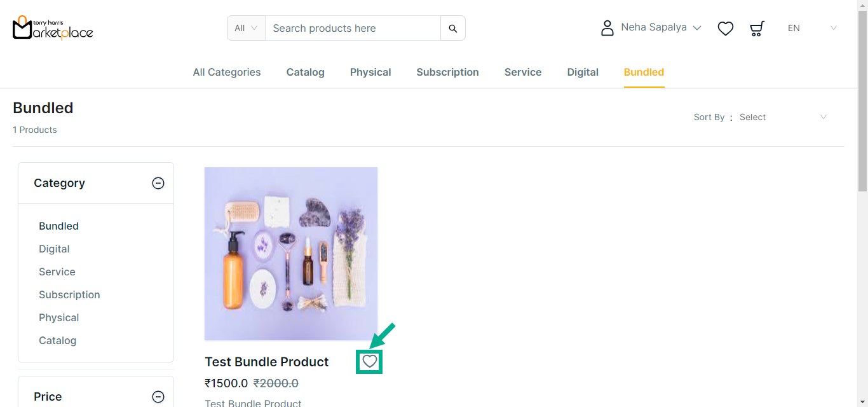
Task: Focus the search products input field
Action: coord(353,28)
